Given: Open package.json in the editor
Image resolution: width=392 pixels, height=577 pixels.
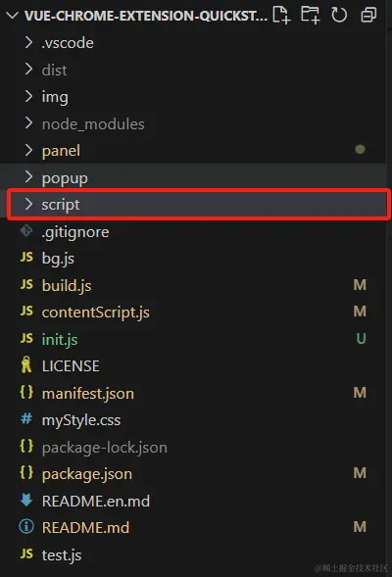Looking at the screenshot, I should point(87,474).
